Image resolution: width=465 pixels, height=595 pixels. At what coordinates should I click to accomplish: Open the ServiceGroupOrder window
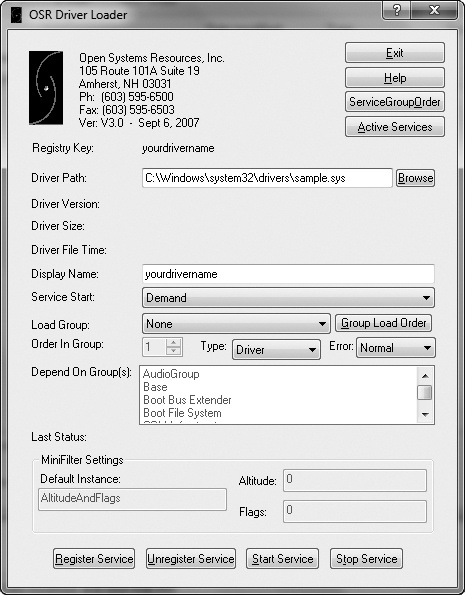[394, 102]
